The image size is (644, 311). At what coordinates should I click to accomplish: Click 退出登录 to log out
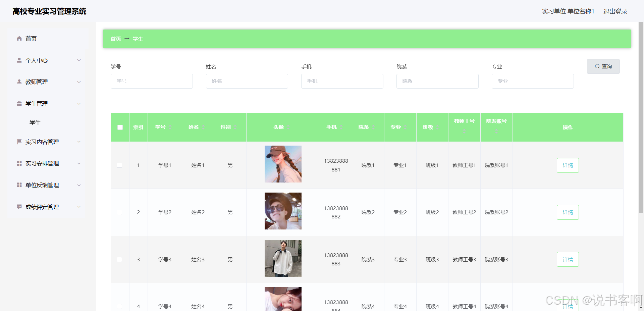615,11
